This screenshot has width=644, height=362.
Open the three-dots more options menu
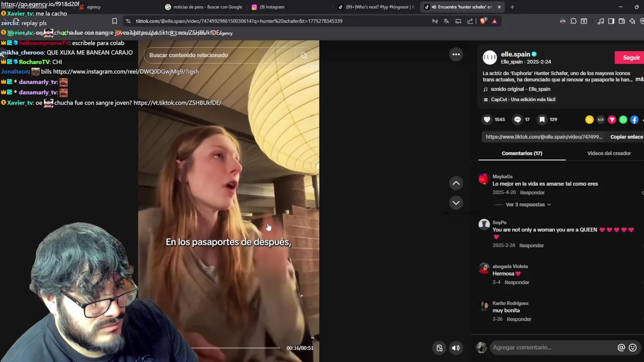[x=456, y=54]
